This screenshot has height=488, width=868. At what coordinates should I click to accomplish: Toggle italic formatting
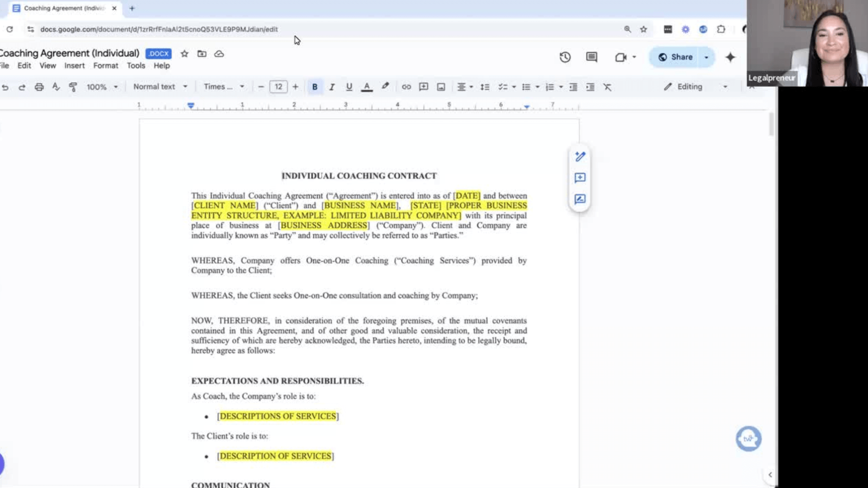click(332, 87)
